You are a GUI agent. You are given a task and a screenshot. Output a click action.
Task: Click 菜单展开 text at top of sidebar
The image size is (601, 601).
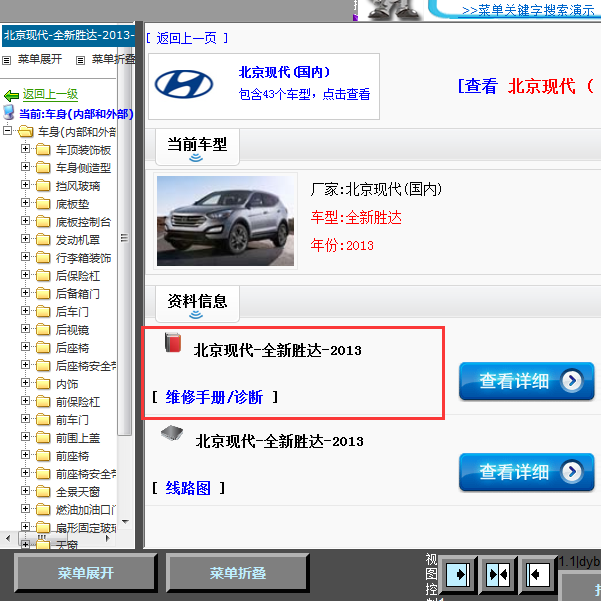click(40, 59)
